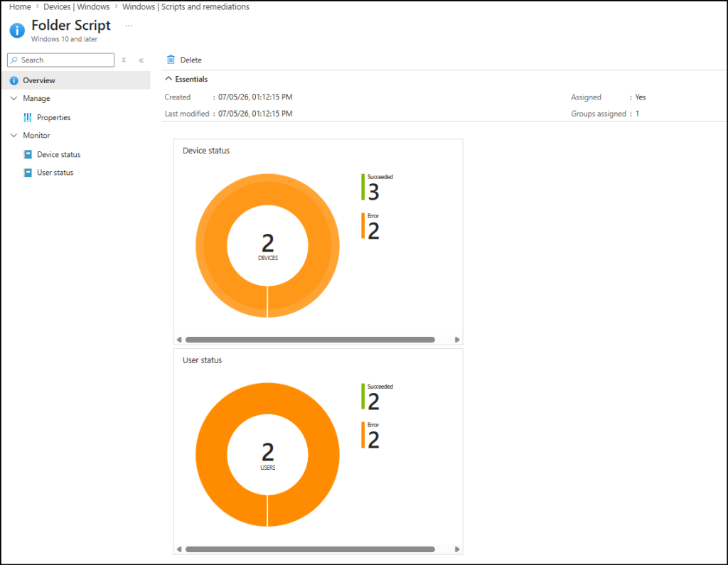Click the Properties bars icon
The image size is (728, 565).
click(x=28, y=117)
